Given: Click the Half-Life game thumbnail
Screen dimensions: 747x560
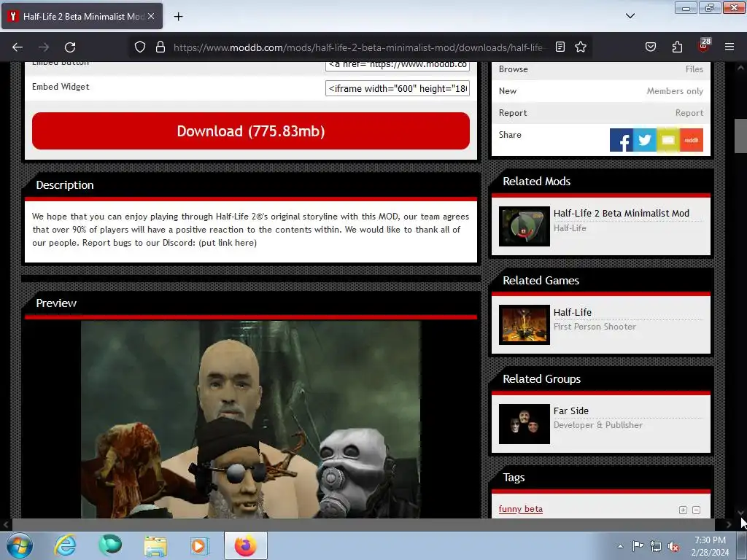Looking at the screenshot, I should (x=524, y=324).
